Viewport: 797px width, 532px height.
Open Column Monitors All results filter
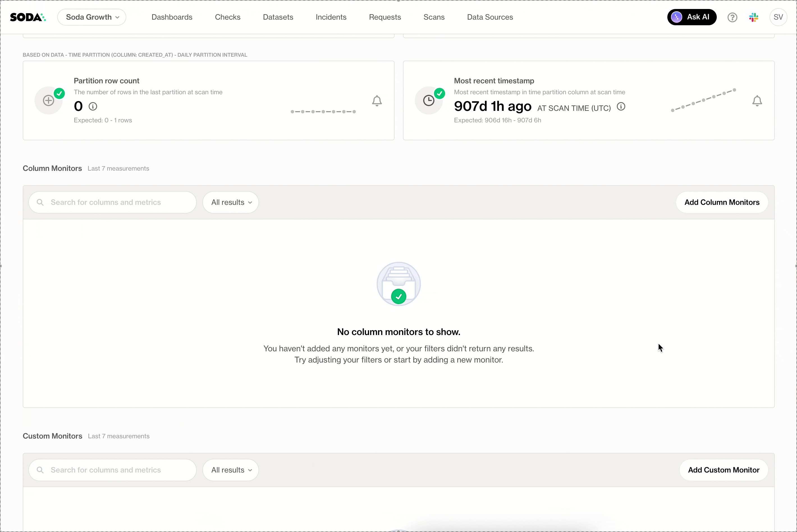[x=231, y=203]
